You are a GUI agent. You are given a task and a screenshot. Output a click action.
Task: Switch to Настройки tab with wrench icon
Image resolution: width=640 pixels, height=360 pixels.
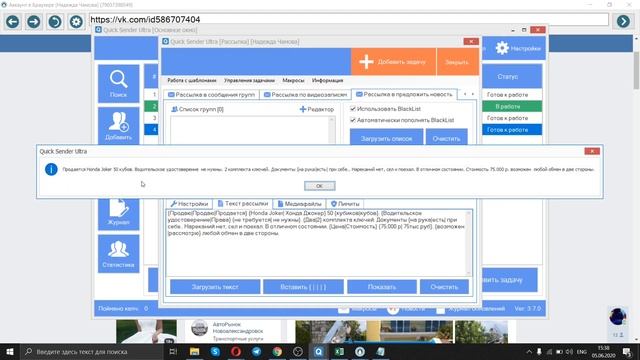189,204
